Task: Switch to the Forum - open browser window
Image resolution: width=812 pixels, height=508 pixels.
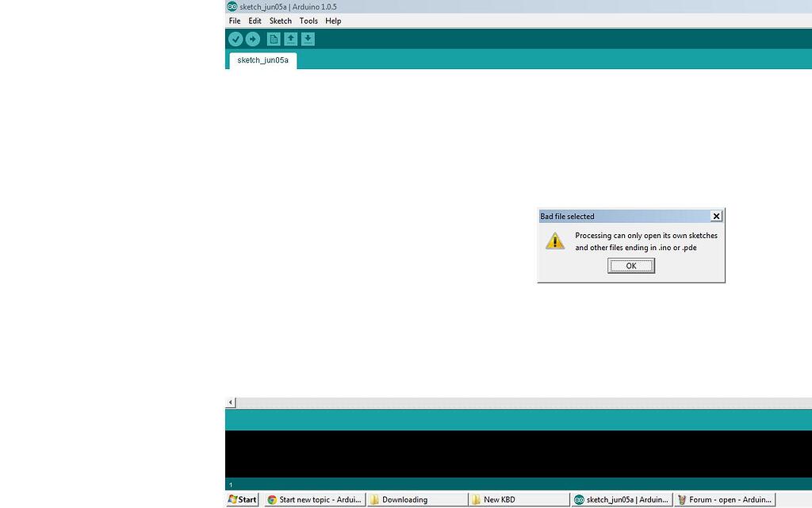Action: (x=724, y=499)
